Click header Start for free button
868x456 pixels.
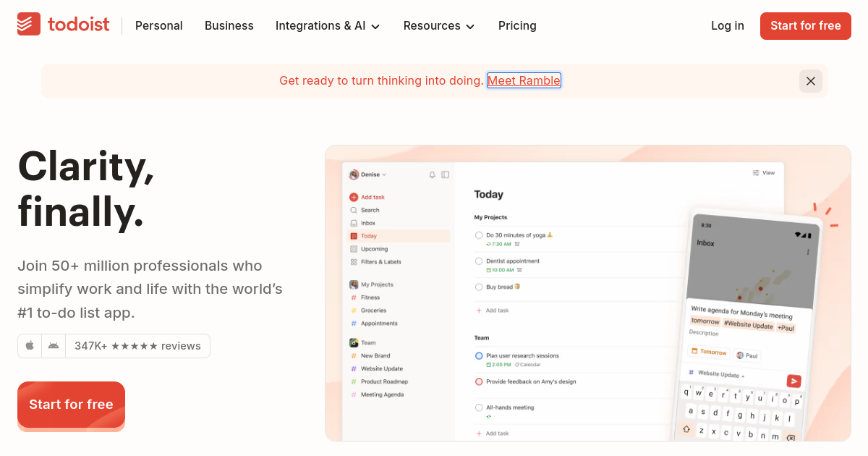(x=806, y=26)
